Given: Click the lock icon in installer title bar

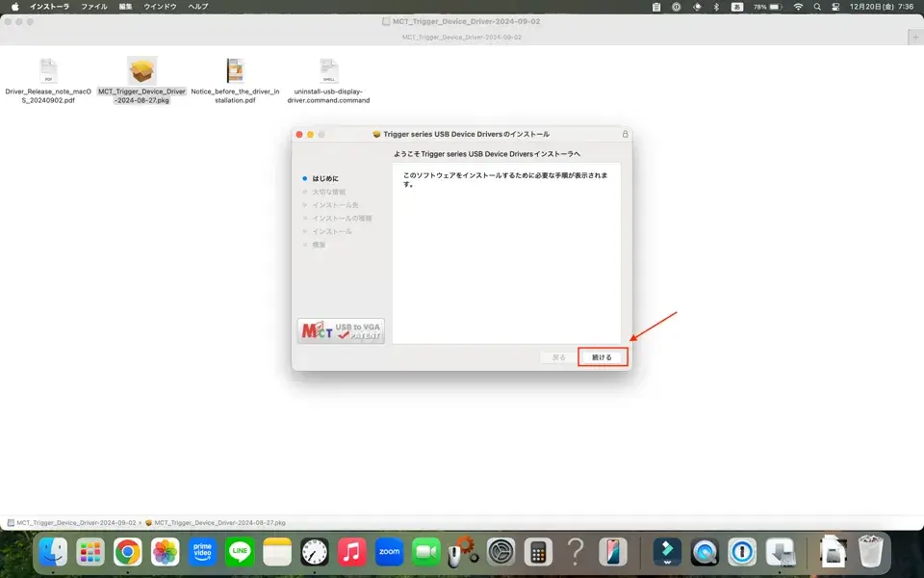Looking at the screenshot, I should (x=626, y=135).
